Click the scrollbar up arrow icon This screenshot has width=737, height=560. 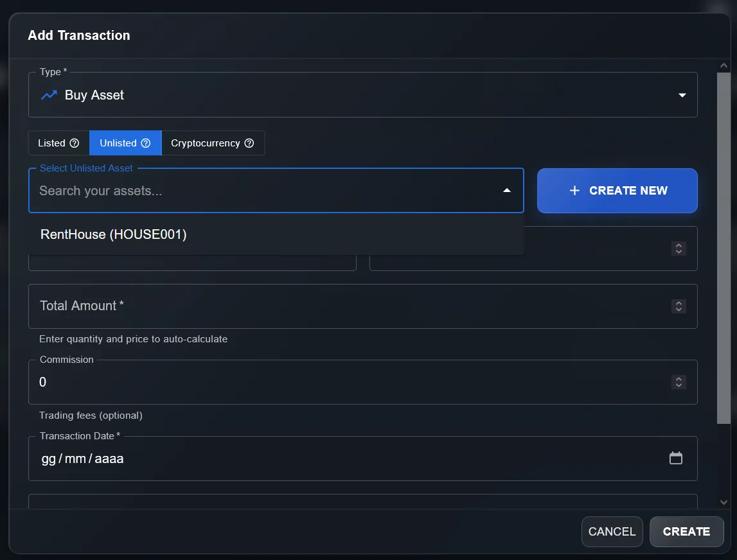(724, 65)
